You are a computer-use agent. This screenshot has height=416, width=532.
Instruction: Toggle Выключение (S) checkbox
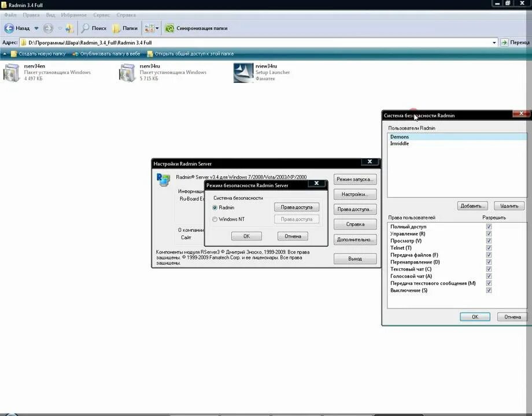pyautogui.click(x=489, y=290)
